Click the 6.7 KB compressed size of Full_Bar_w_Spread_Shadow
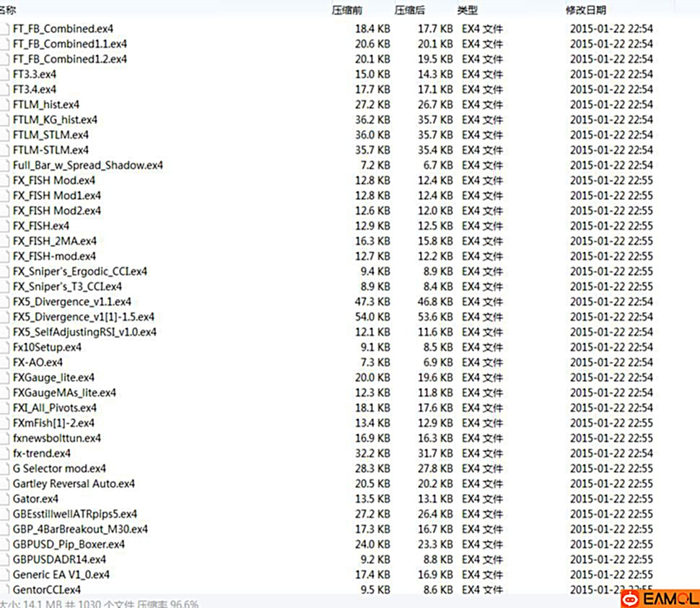The height and width of the screenshot is (608, 700). pos(438,166)
